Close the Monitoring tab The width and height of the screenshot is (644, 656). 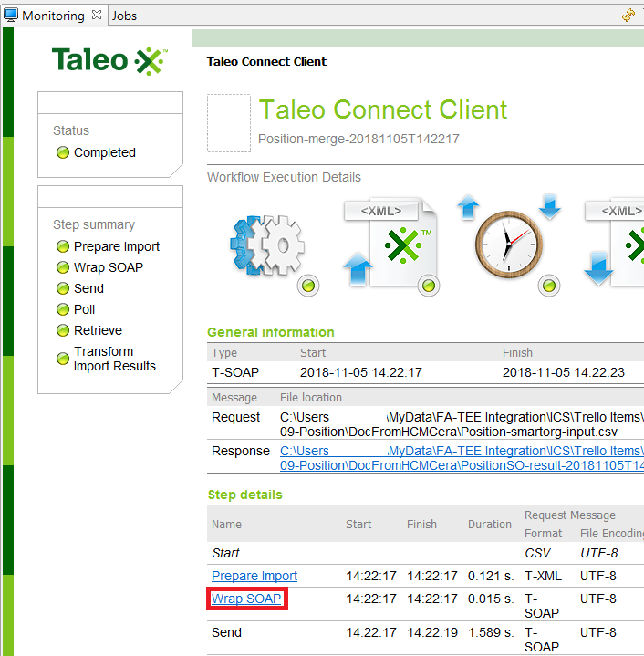tap(97, 15)
